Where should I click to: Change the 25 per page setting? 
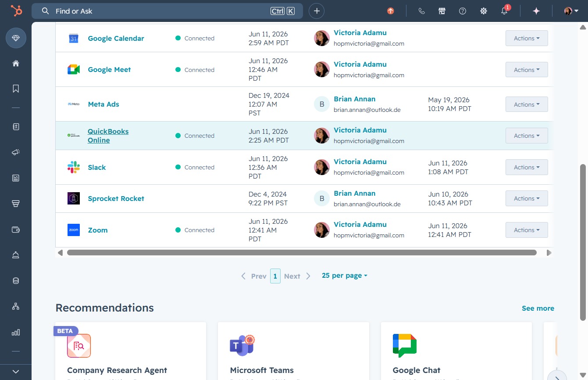click(x=345, y=276)
